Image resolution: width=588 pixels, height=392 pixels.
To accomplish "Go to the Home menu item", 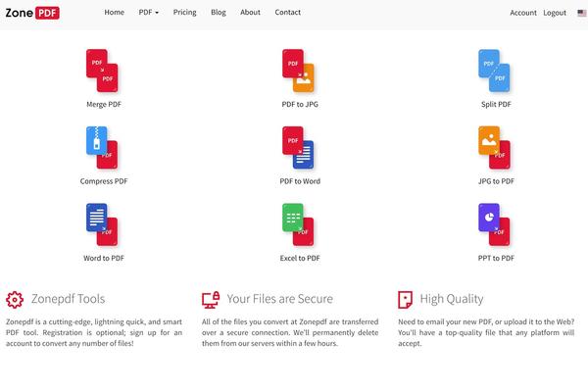I will click(114, 13).
